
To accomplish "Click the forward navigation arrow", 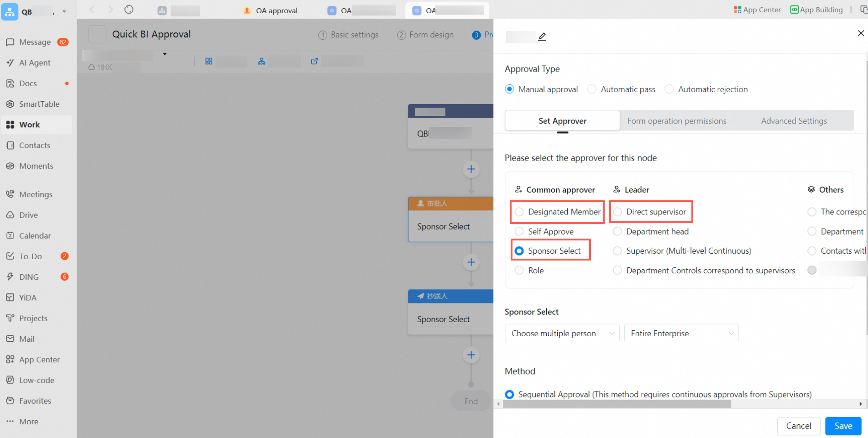I will pyautogui.click(x=110, y=10).
